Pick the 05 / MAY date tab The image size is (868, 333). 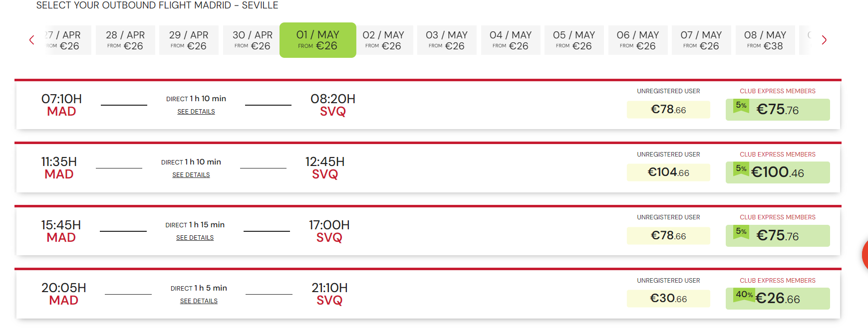(574, 40)
